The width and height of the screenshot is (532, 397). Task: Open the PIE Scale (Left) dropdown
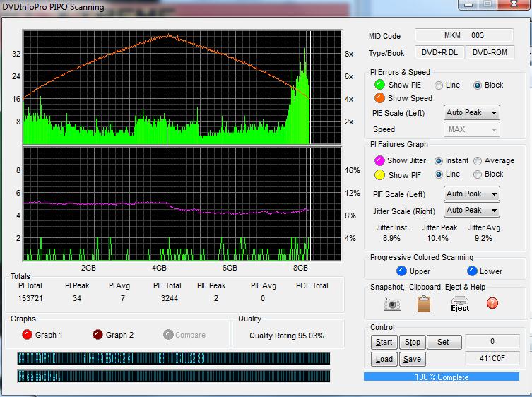pos(471,113)
